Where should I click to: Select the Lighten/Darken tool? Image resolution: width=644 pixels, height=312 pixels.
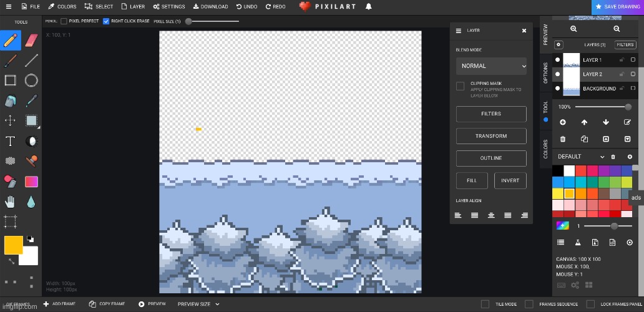(x=32, y=141)
